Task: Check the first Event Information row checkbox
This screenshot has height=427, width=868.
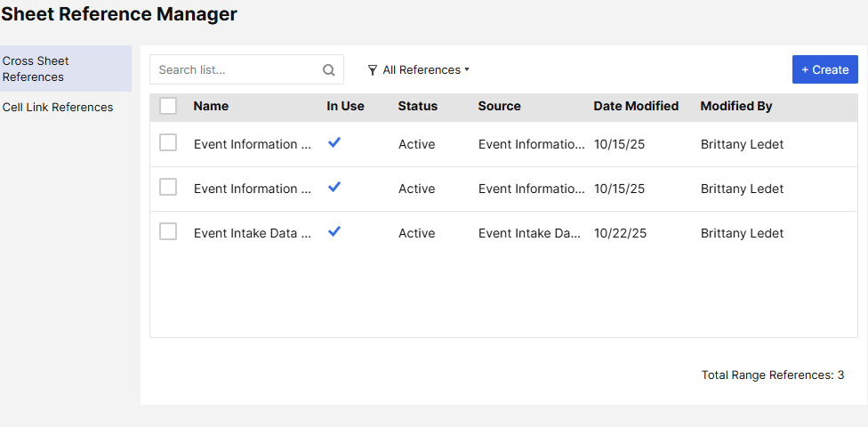Action: coord(168,142)
